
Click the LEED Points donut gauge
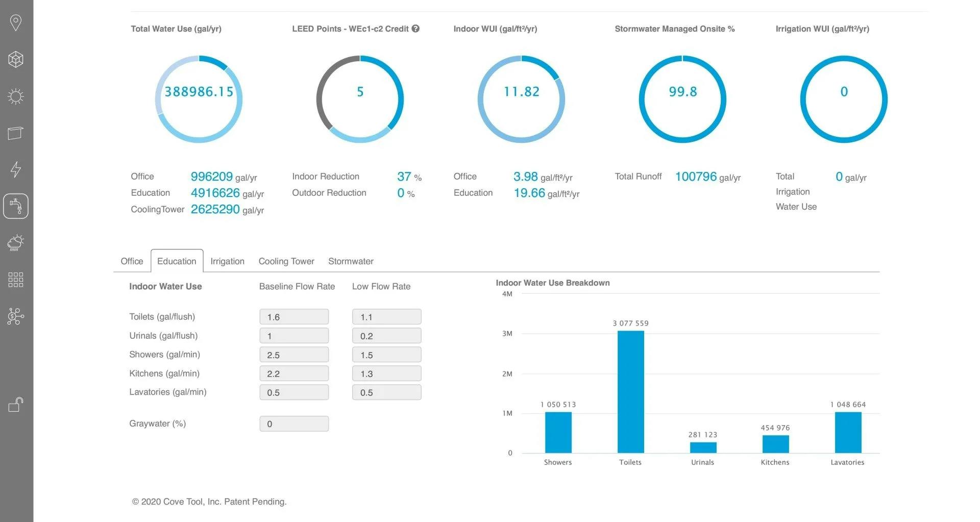click(x=360, y=99)
